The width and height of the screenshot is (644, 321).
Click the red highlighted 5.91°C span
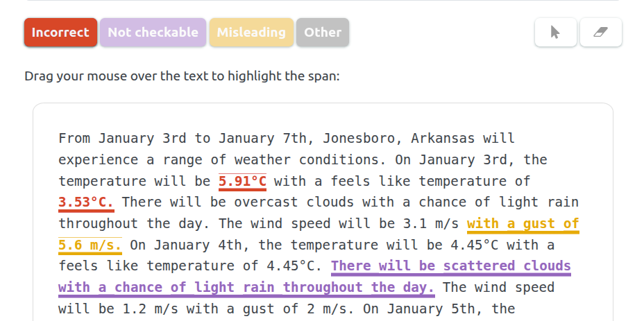pyautogui.click(x=242, y=182)
